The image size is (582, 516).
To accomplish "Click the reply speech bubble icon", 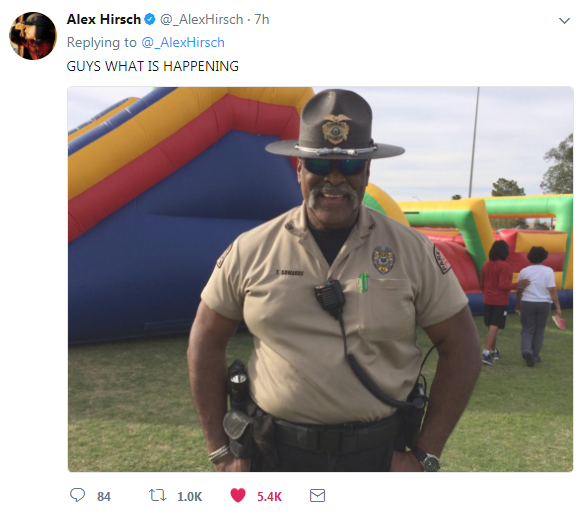I will [78, 496].
